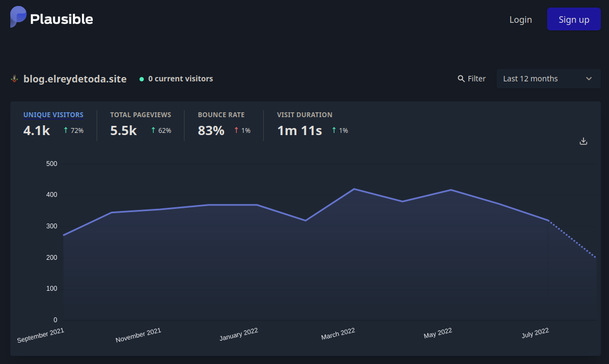Click the 300 y-axis label
609x364 pixels.
(52, 226)
